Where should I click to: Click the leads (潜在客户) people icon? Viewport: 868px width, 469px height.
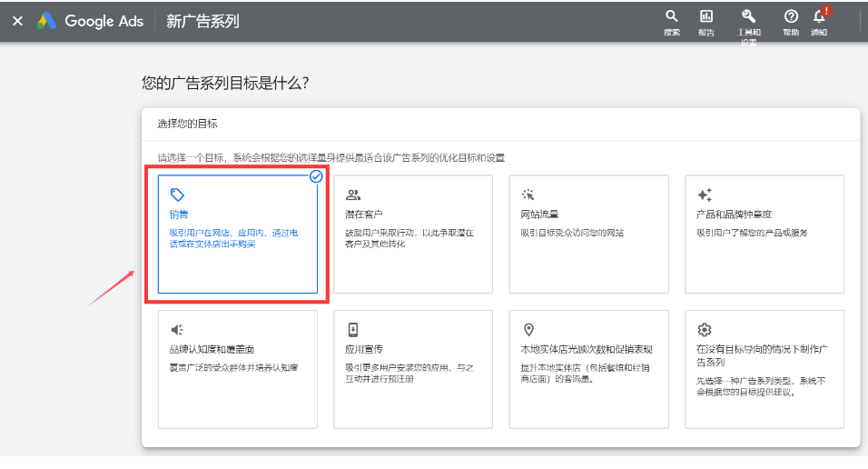coord(353,195)
